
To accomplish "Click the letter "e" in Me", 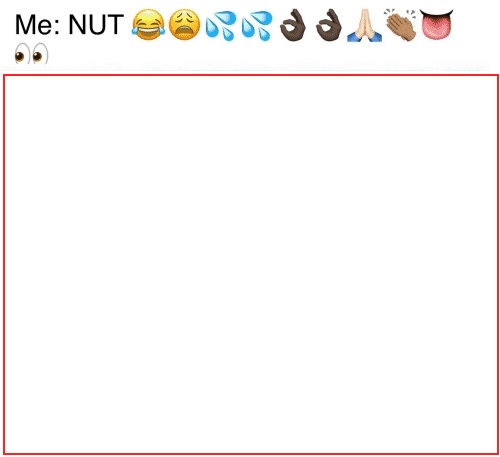I will 45,27.
